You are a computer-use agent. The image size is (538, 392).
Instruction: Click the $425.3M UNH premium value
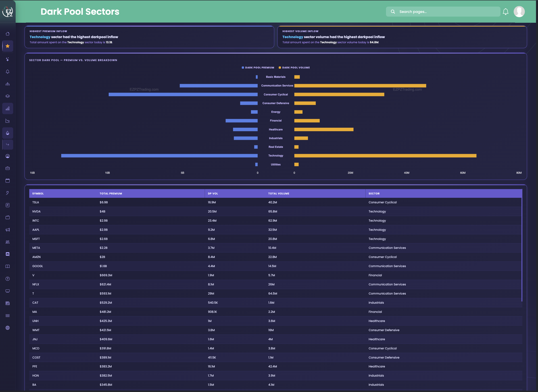click(x=106, y=321)
